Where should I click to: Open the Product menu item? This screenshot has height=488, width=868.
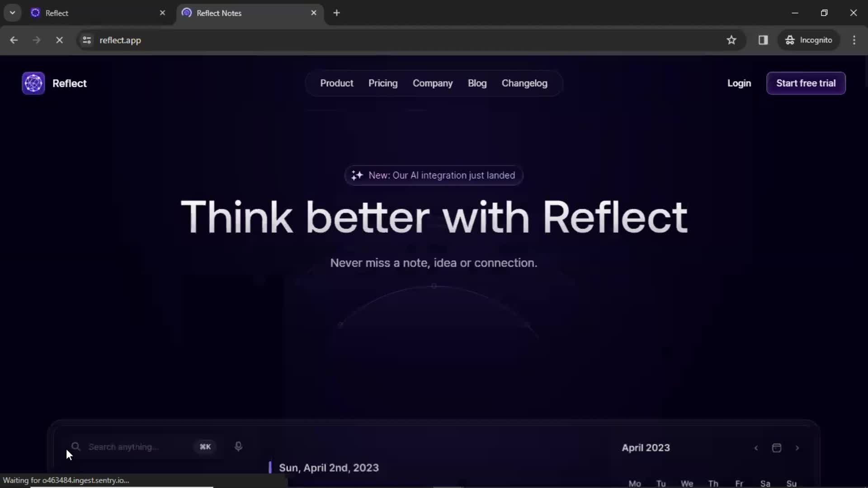click(x=337, y=83)
